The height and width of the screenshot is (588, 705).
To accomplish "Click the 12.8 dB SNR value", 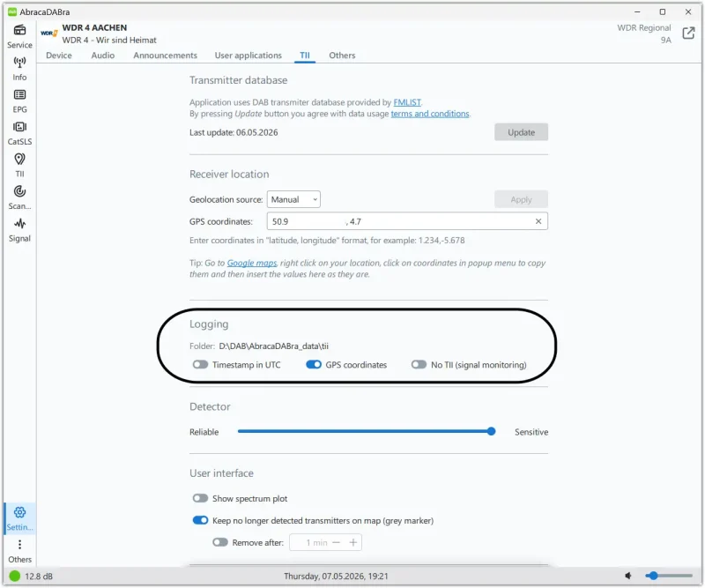I will (39, 576).
